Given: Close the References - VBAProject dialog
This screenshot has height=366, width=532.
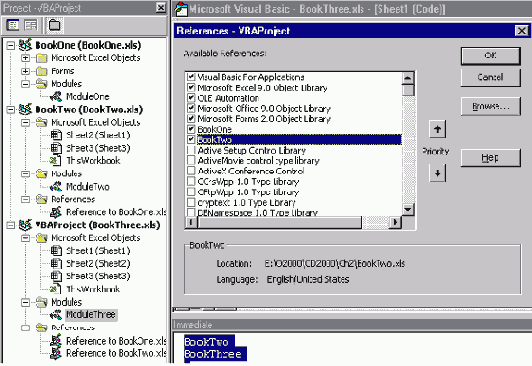Looking at the screenshot, I should tap(521, 31).
